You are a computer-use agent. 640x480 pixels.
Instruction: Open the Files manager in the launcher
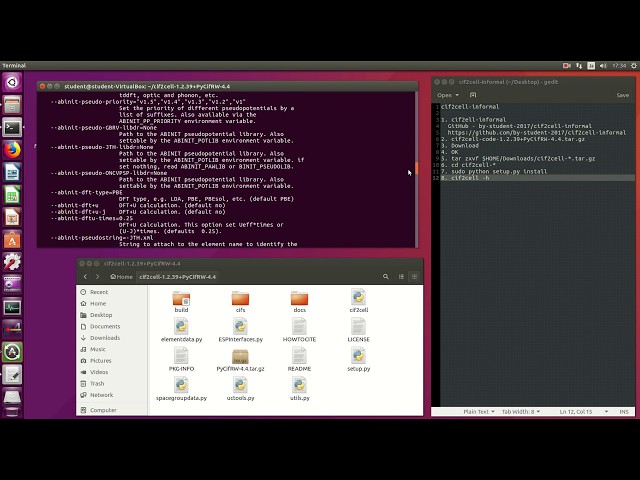pyautogui.click(x=12, y=105)
